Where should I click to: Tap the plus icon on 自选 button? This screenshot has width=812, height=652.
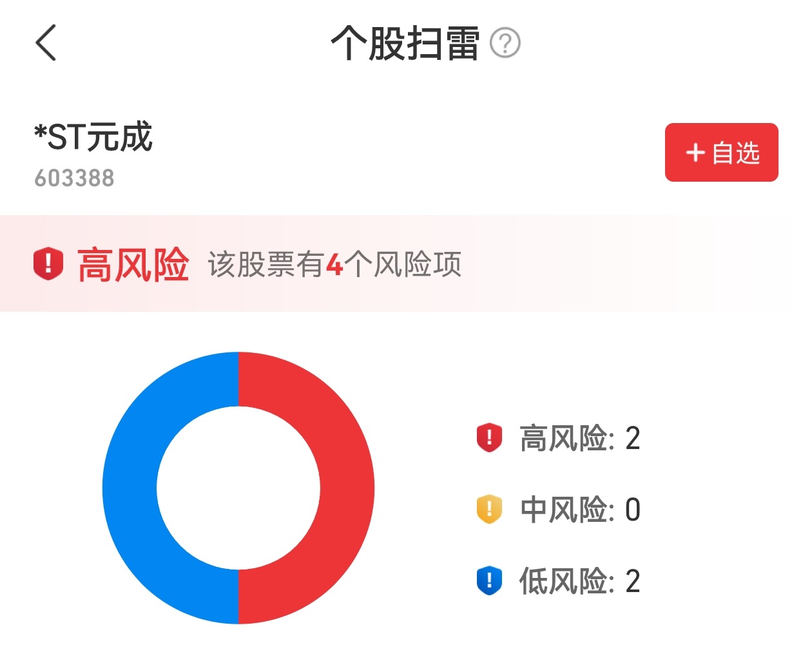[x=695, y=153]
